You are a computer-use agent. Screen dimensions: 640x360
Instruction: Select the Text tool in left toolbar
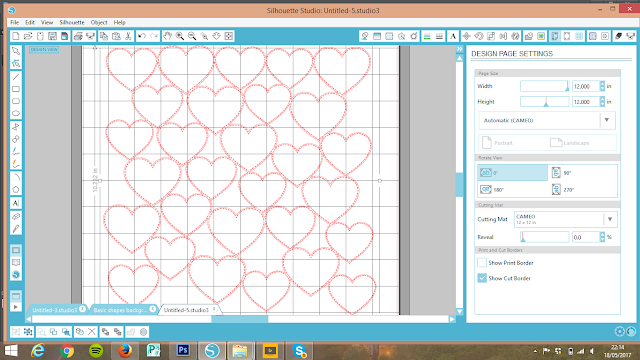(x=16, y=203)
